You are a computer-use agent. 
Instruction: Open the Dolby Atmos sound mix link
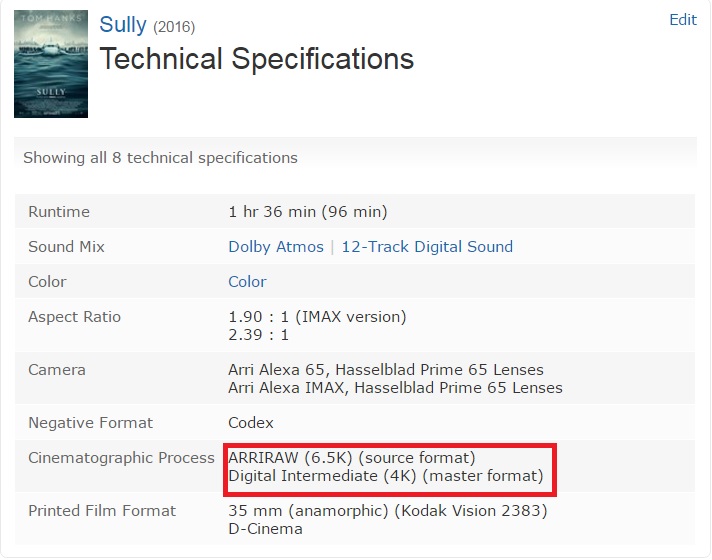(276, 247)
